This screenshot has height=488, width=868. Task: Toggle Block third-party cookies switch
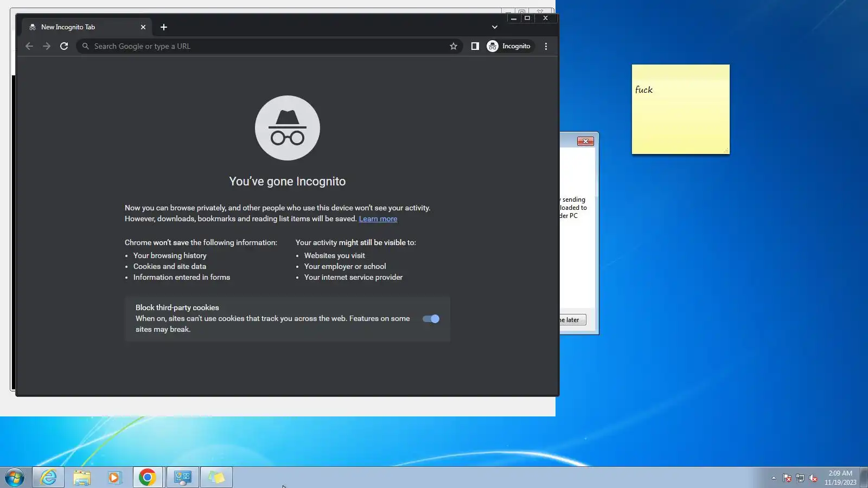pyautogui.click(x=431, y=319)
